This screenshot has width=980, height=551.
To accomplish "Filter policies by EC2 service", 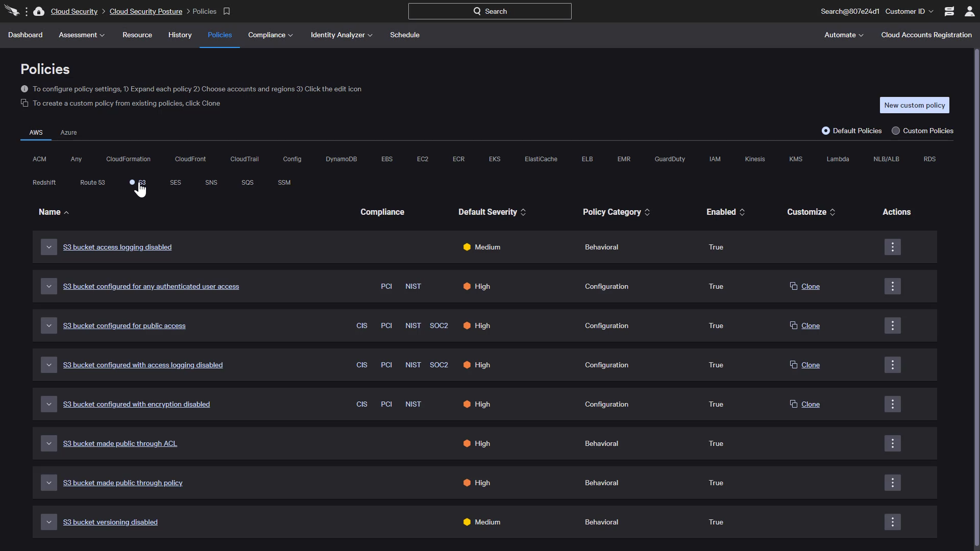I will tap(423, 159).
